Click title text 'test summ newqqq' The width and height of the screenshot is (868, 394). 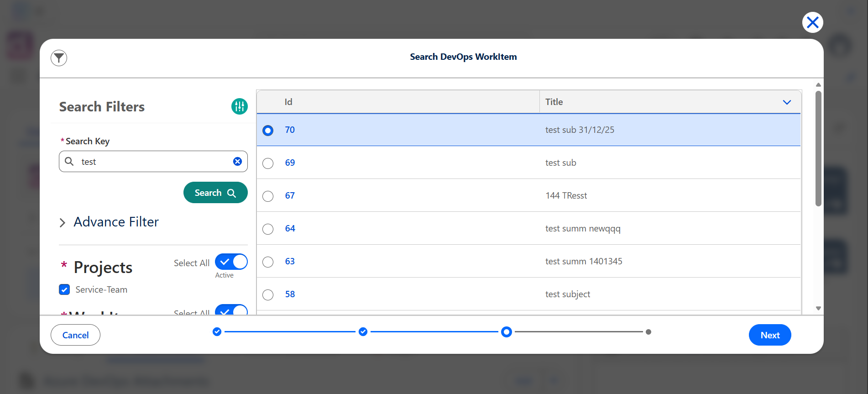coord(583,228)
